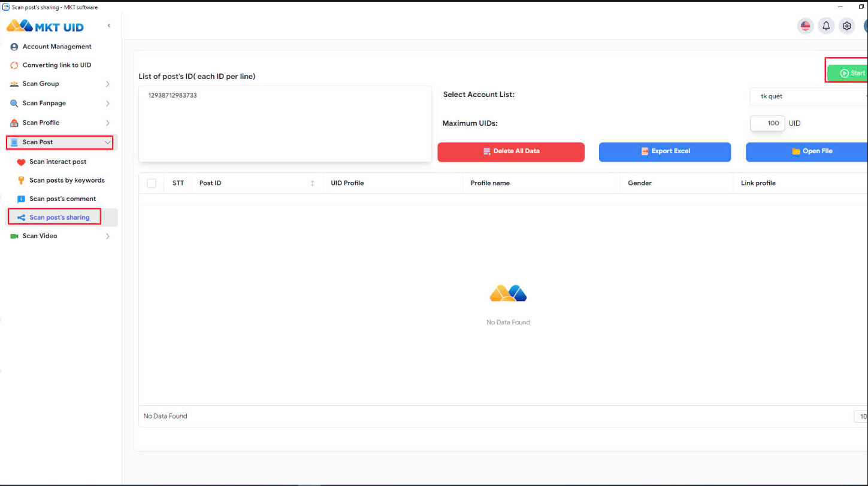This screenshot has width=868, height=486.
Task: Click the Profile name column header
Action: pyautogui.click(x=490, y=183)
